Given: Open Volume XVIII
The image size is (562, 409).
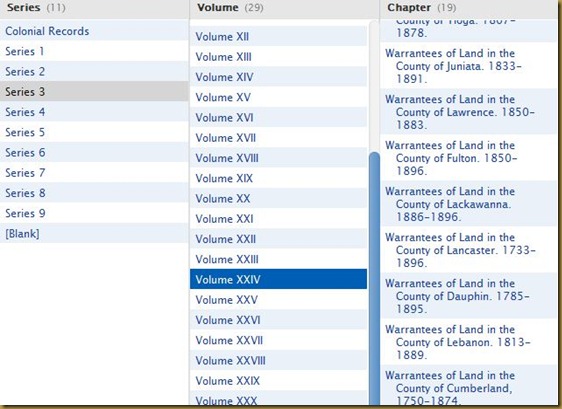Looking at the screenshot, I should (278, 158).
